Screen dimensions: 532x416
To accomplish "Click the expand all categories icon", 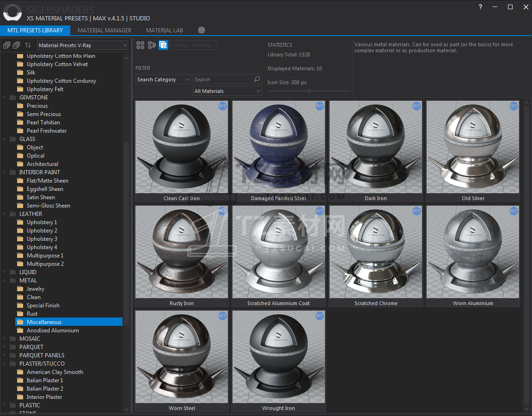I will click(x=6, y=45).
